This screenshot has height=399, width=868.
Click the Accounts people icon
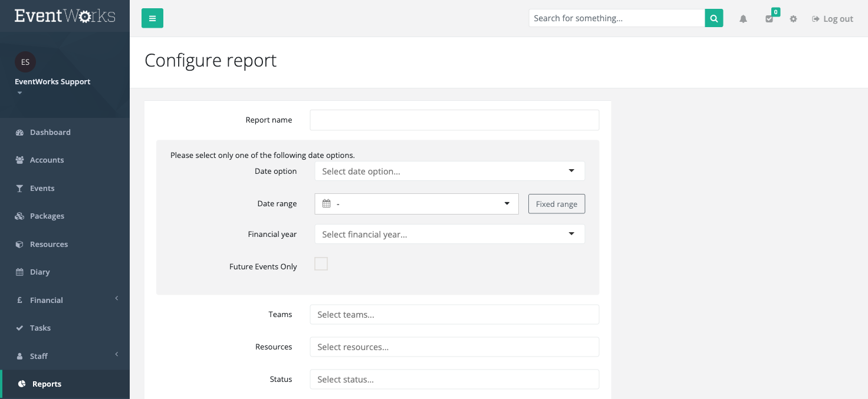coord(19,160)
